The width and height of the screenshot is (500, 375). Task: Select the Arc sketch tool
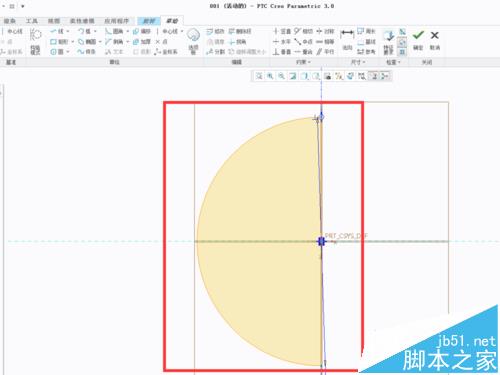[x=84, y=31]
